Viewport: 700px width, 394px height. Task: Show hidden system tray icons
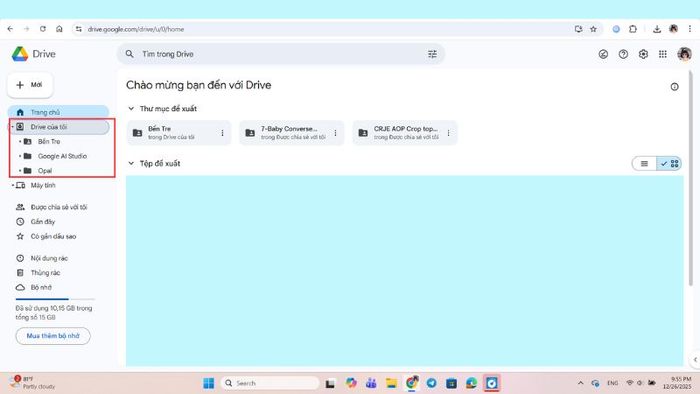pyautogui.click(x=580, y=383)
